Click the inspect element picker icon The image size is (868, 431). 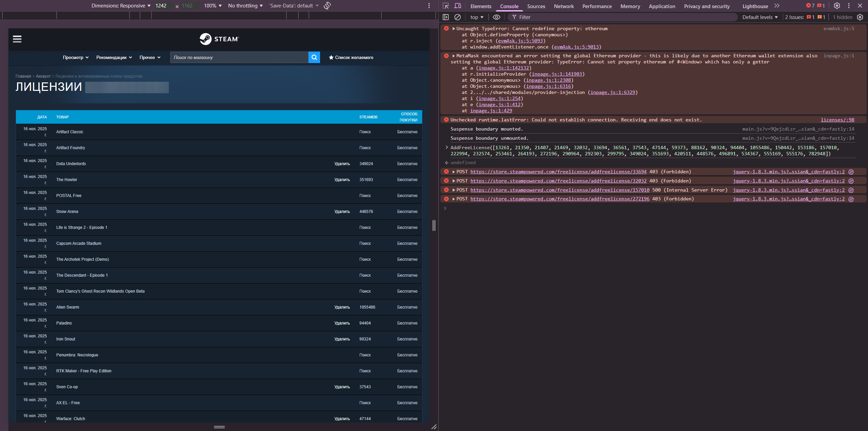(x=446, y=6)
